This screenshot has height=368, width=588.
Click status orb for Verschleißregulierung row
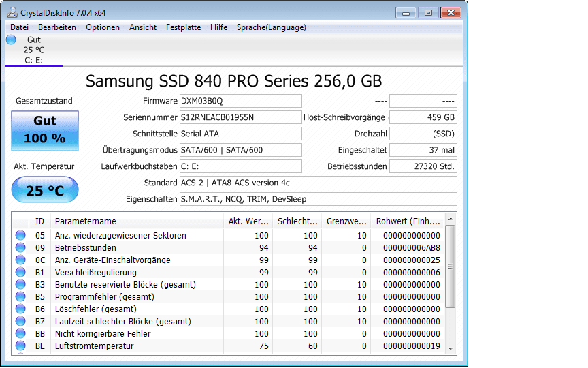pyautogui.click(x=20, y=272)
